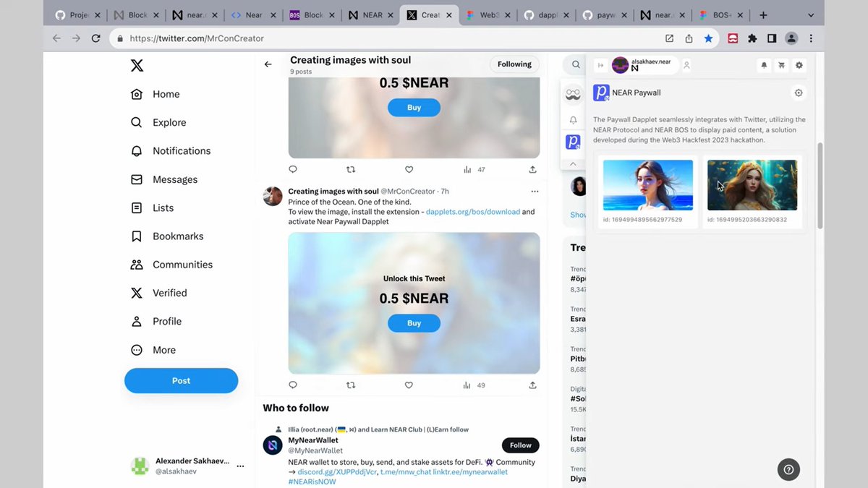868x488 pixels.
Task: Collapse the Dapplets panel with arrow button
Action: (x=600, y=65)
